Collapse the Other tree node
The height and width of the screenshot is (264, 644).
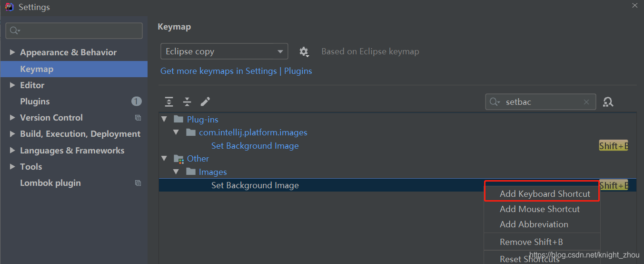164,158
